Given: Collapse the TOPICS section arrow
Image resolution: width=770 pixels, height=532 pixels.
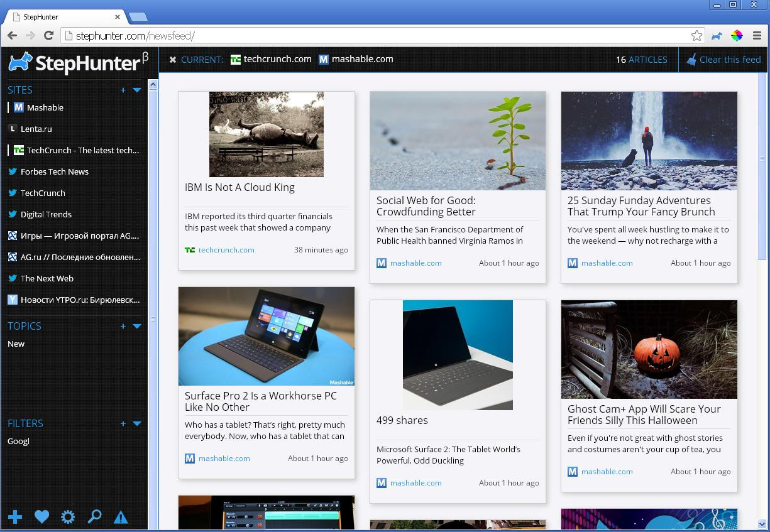Looking at the screenshot, I should pos(136,327).
